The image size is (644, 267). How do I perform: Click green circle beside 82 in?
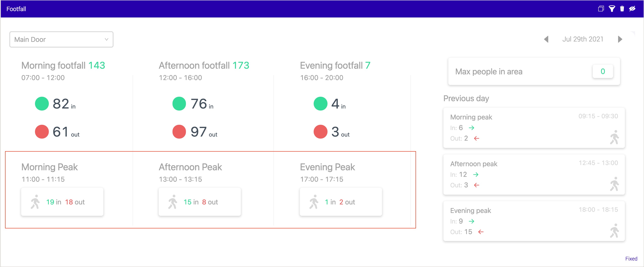[42, 104]
